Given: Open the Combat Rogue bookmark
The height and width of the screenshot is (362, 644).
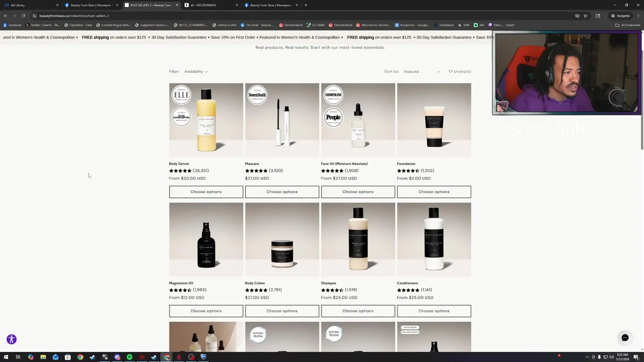Looking at the screenshot, I should (x=114, y=25).
